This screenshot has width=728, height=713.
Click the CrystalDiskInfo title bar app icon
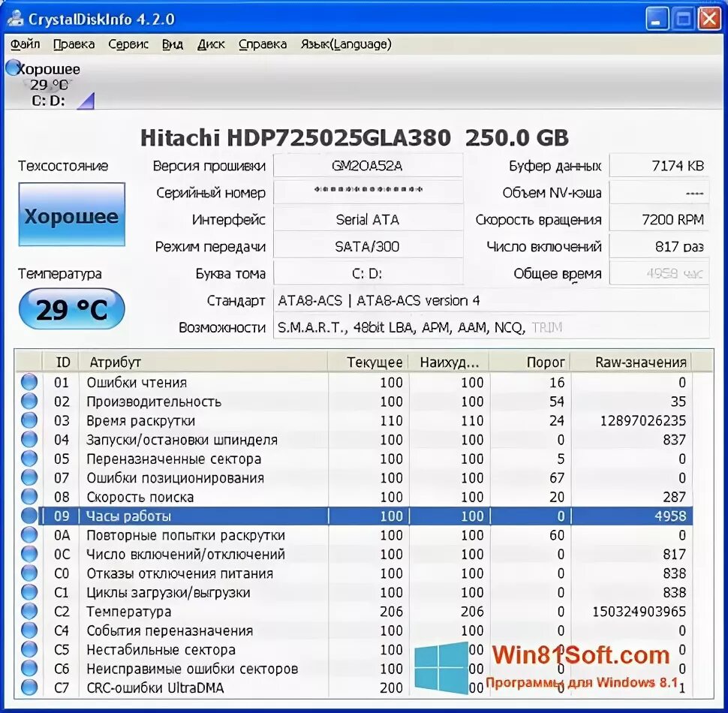click(15, 19)
